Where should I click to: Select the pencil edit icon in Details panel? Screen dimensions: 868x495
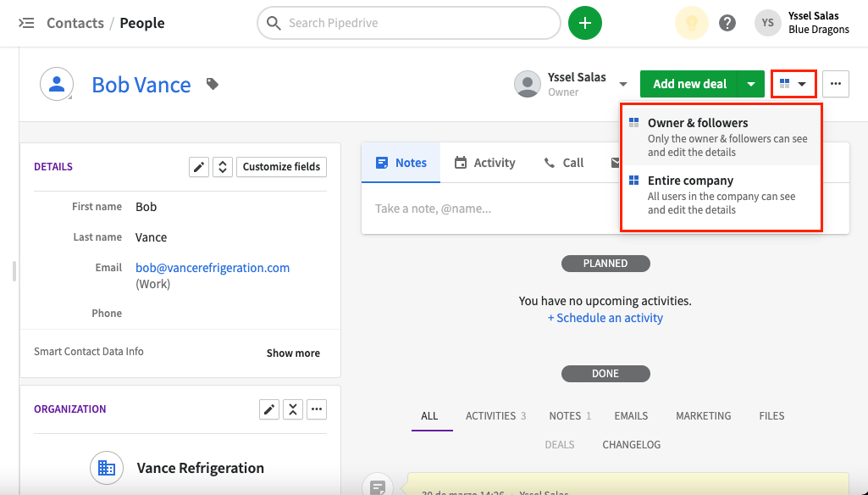click(198, 167)
